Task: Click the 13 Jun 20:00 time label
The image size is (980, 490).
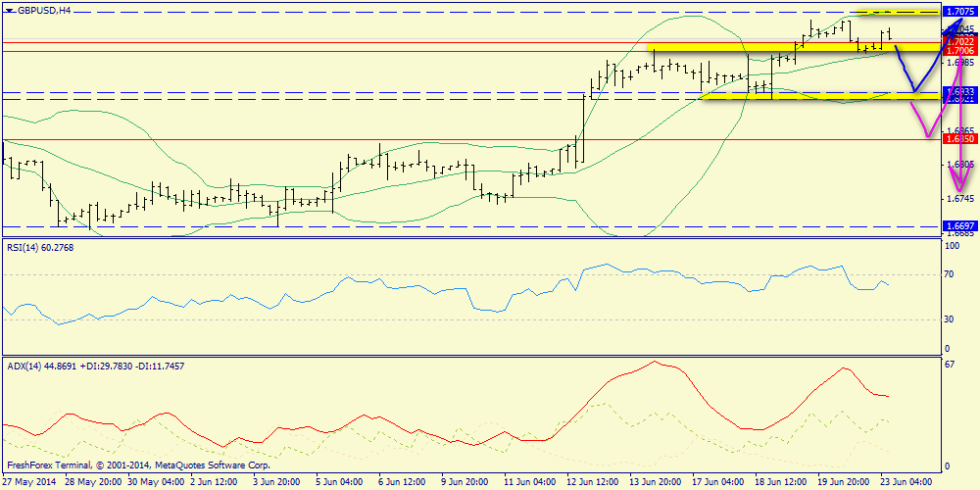Action: 654,482
